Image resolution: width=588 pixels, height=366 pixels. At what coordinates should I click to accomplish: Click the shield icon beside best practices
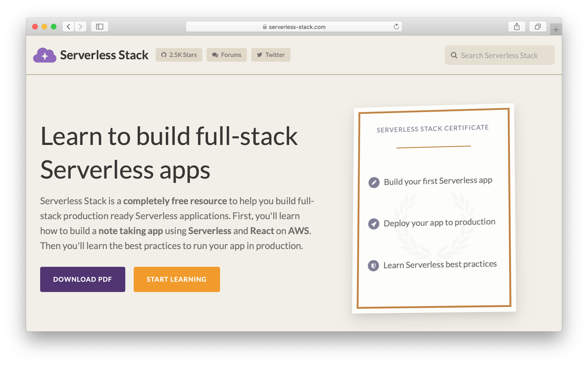373,266
